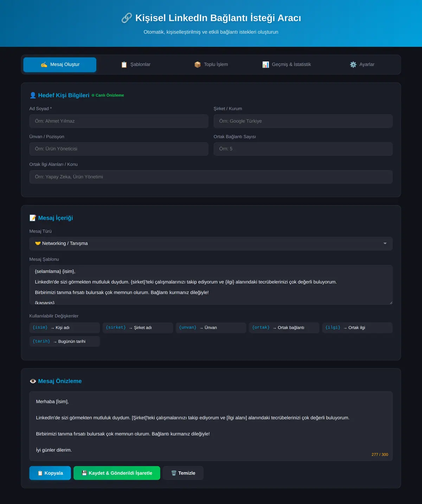The image size is (422, 504).
Task: Click the gear icon on Ayarlar tab
Action: (353, 65)
